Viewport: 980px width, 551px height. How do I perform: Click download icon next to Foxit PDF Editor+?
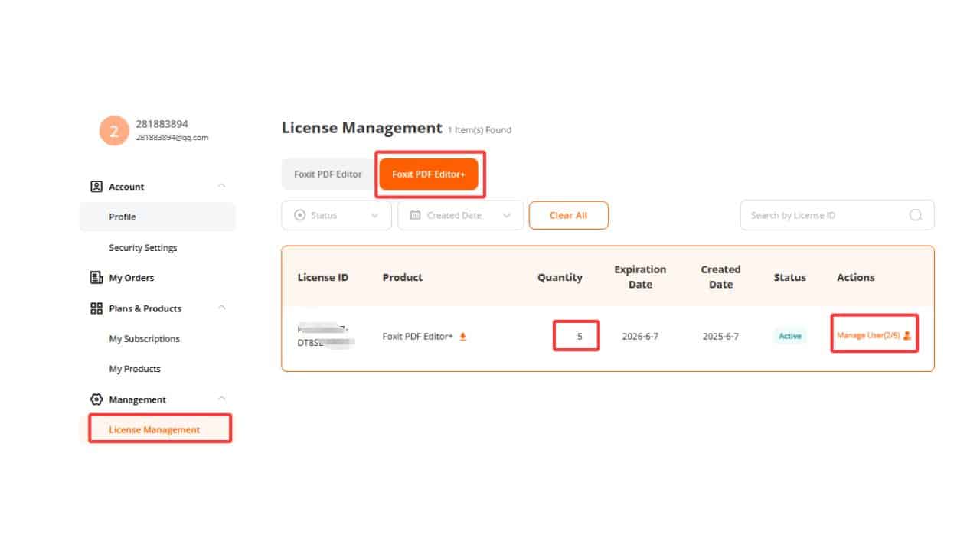(x=462, y=336)
